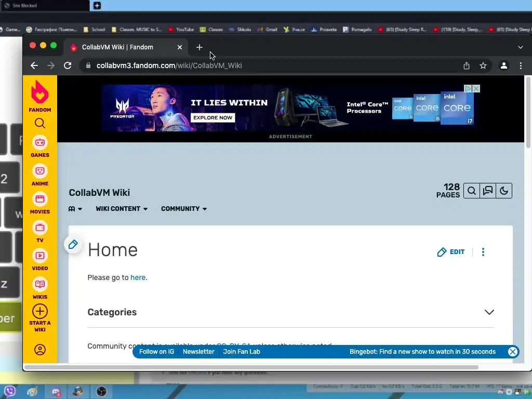
Task: Open the search icon in Fandom sidebar
Action: coord(39,123)
